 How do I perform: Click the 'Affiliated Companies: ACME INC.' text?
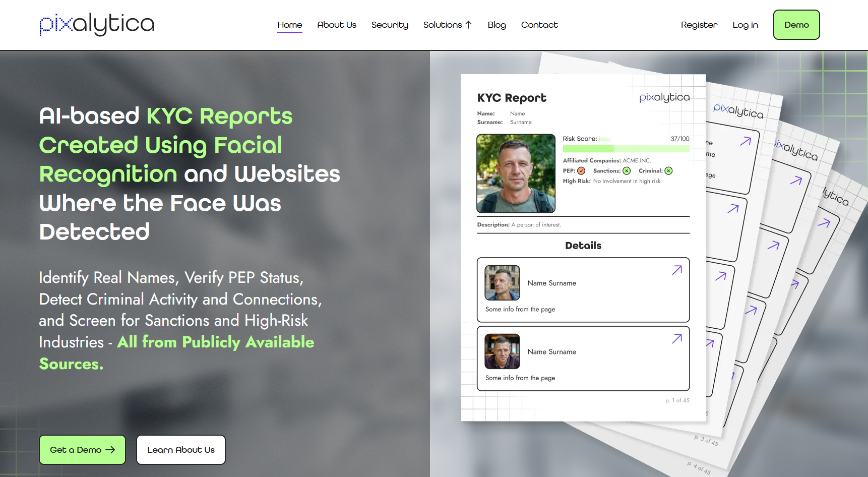pyautogui.click(x=607, y=160)
